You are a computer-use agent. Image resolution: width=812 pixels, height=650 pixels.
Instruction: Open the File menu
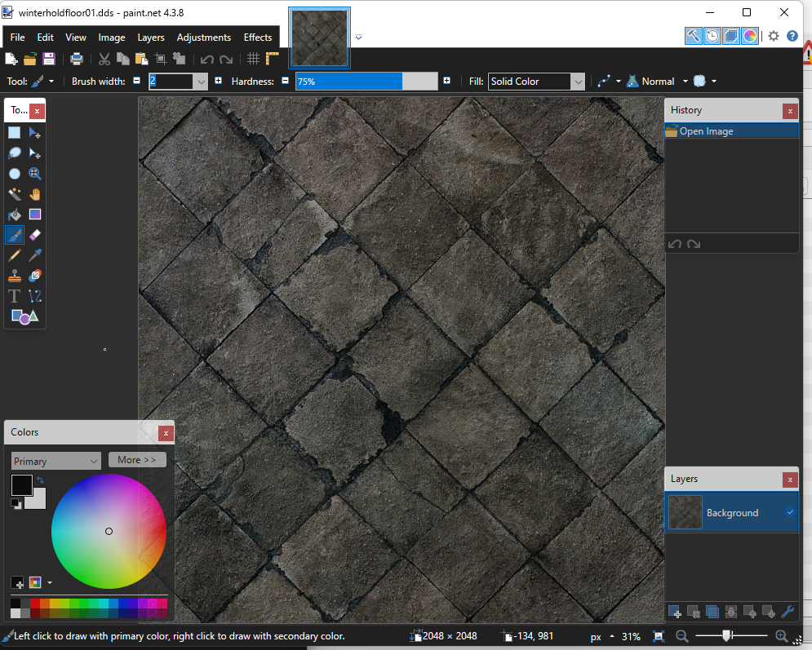pyautogui.click(x=17, y=38)
